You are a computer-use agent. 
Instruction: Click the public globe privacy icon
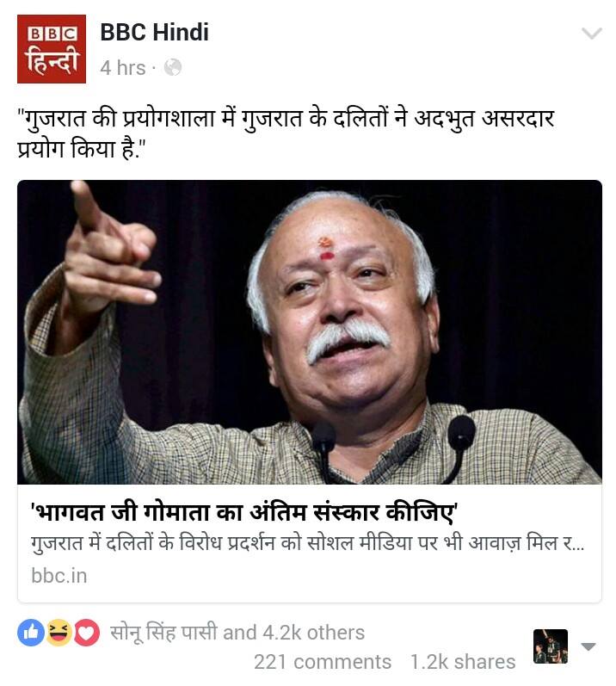[x=173, y=67]
